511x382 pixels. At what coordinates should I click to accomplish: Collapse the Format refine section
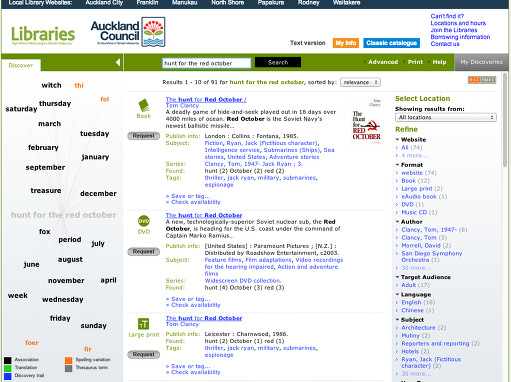(x=397, y=165)
